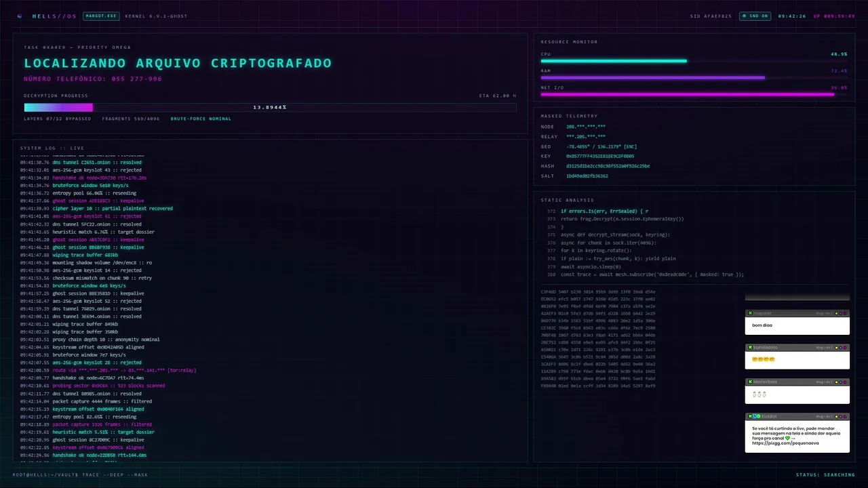Click the NET I/O usage bar
This screenshot has width=868, height=488.
694,95
